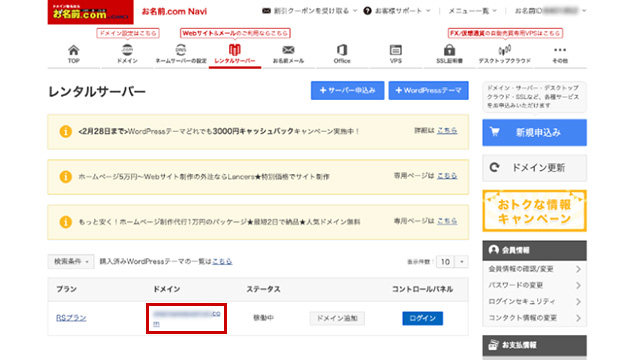Click the info icon on cashback banner

click(65, 131)
